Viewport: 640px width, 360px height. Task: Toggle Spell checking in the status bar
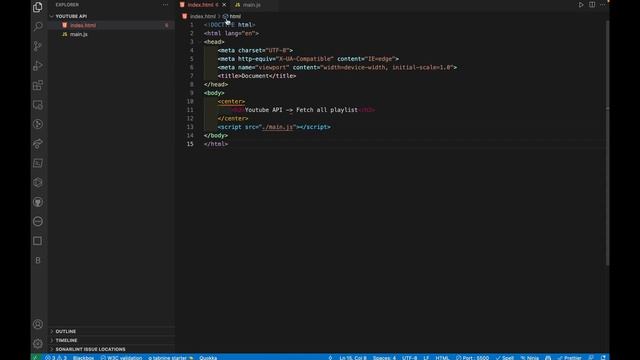tap(505, 358)
